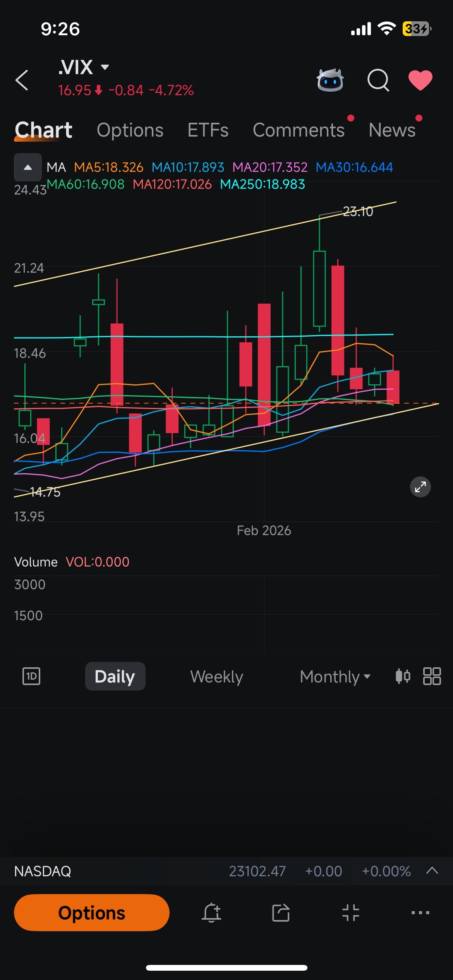Tap the collapse corners icon in bottom bar
This screenshot has width=453, height=980.
point(351,913)
